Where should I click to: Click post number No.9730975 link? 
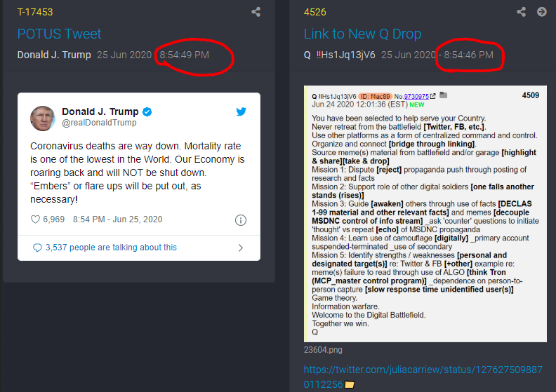click(x=416, y=96)
